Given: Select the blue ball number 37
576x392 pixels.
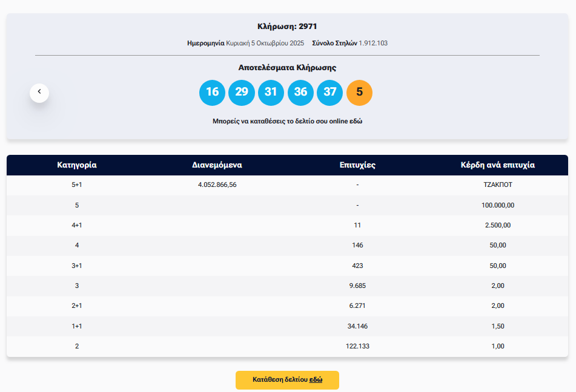Looking at the screenshot, I should pyautogui.click(x=329, y=93).
